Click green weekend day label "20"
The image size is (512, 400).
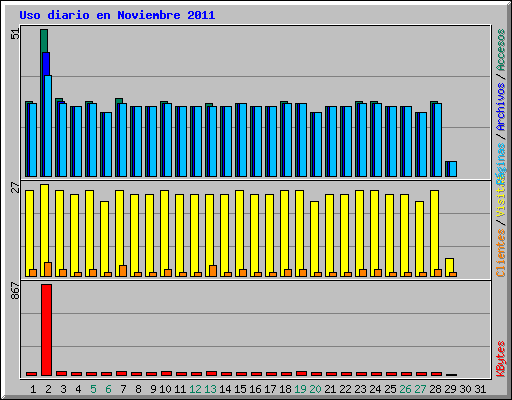(x=315, y=389)
